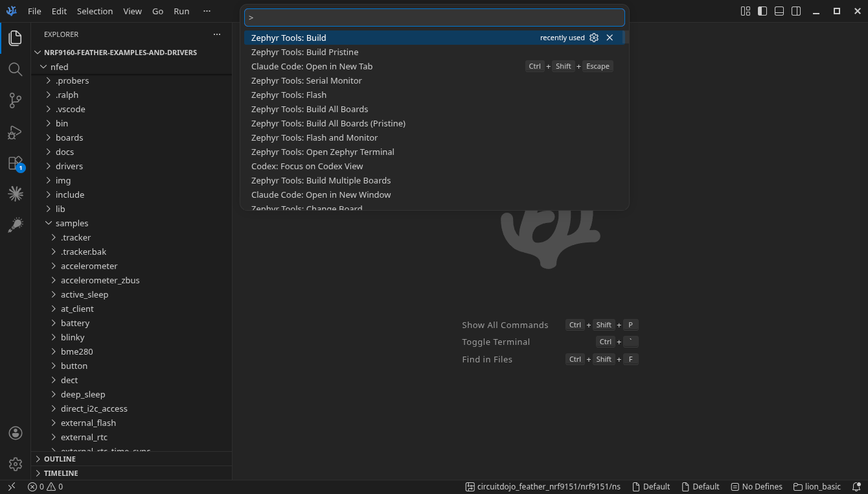Open notifications via the status bar bell
Screen dimensions: 868x494
pyautogui.click(x=858, y=486)
